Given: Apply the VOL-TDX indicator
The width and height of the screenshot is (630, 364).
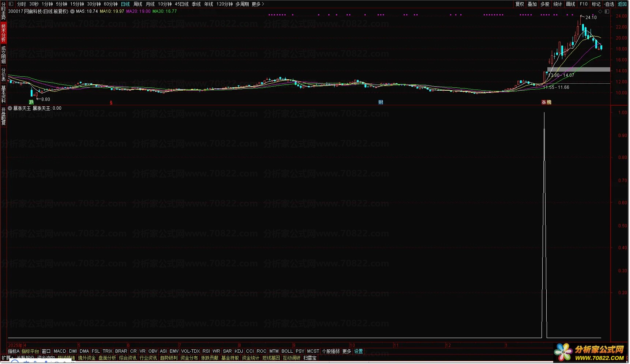Looking at the screenshot, I should click(190, 351).
